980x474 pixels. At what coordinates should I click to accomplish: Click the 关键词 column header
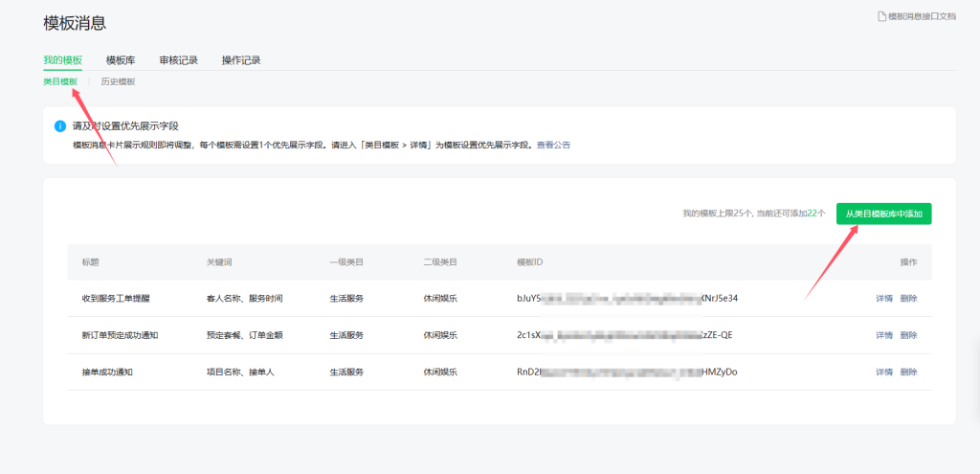coord(219,262)
